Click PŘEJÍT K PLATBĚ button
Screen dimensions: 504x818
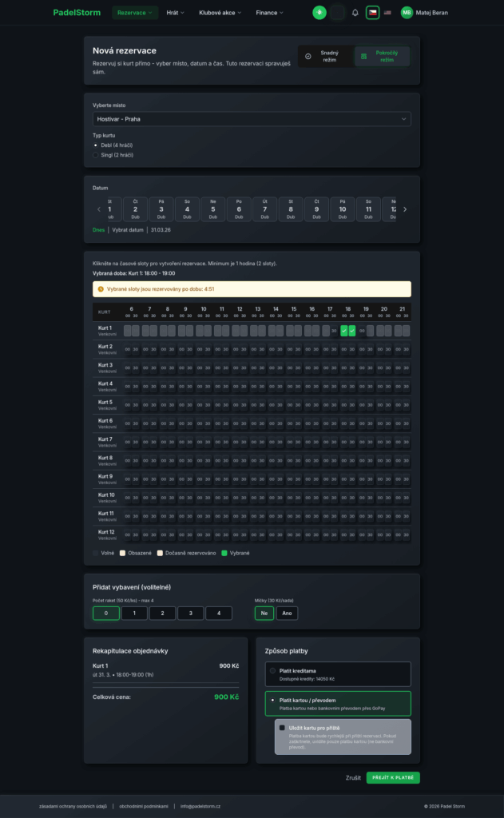click(393, 777)
